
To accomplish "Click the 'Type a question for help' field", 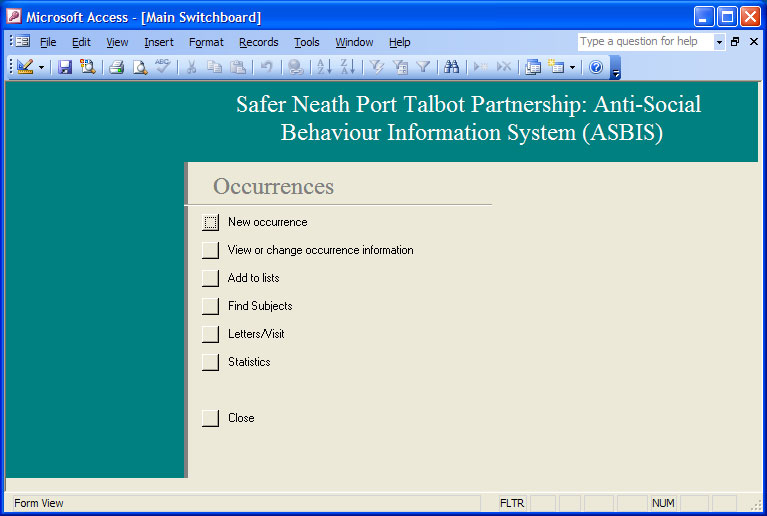I will pos(645,42).
